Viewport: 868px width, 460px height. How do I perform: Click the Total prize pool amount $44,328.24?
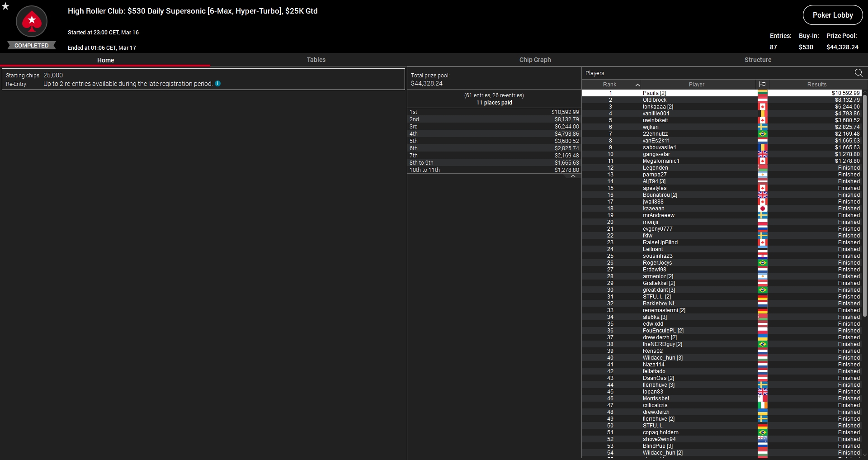[427, 83]
